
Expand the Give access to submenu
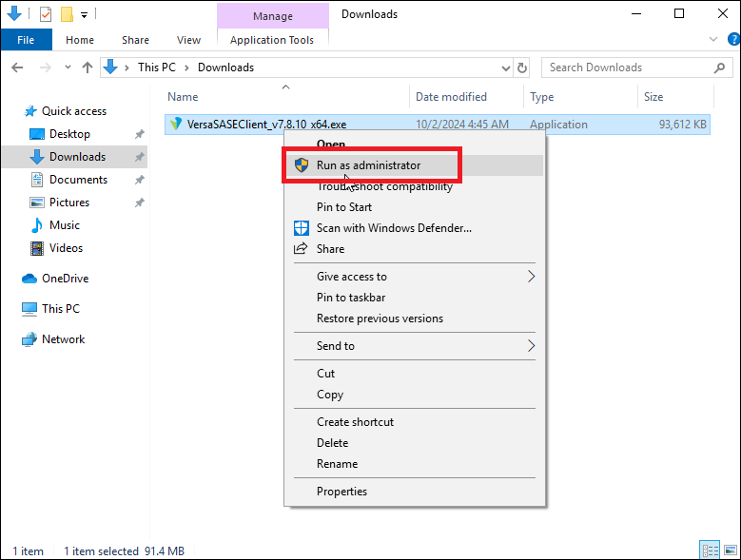click(351, 277)
